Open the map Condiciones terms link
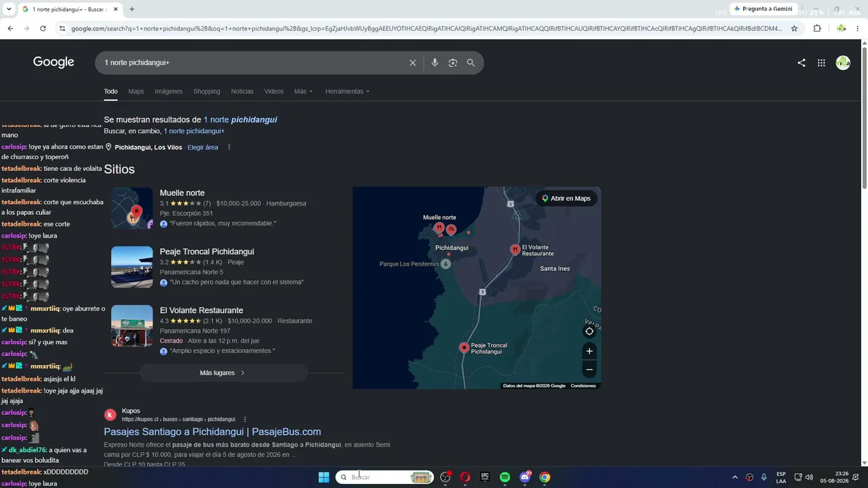868x488 pixels. pyautogui.click(x=583, y=386)
